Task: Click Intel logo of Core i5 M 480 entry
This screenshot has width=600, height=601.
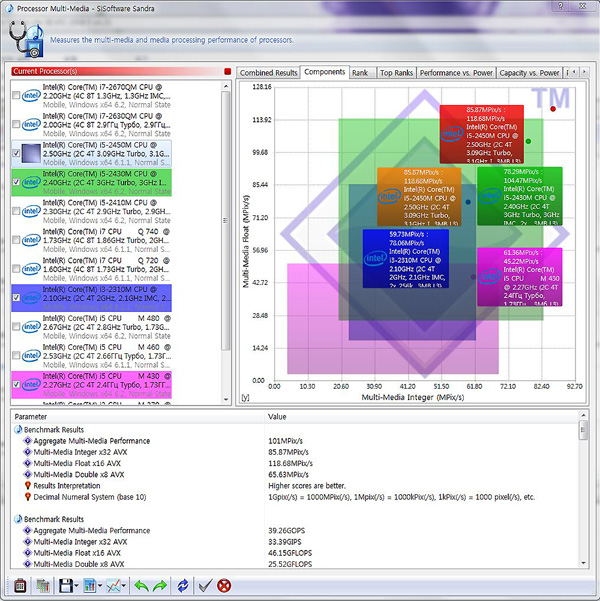Action: point(31,327)
